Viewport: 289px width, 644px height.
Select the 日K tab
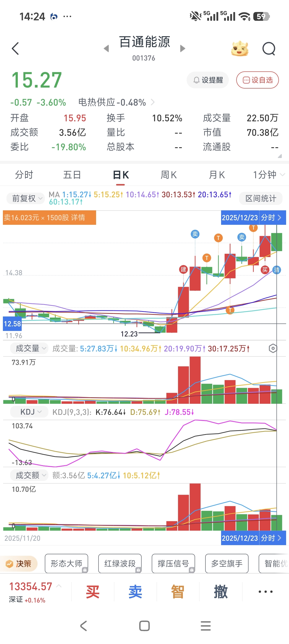[x=121, y=175]
